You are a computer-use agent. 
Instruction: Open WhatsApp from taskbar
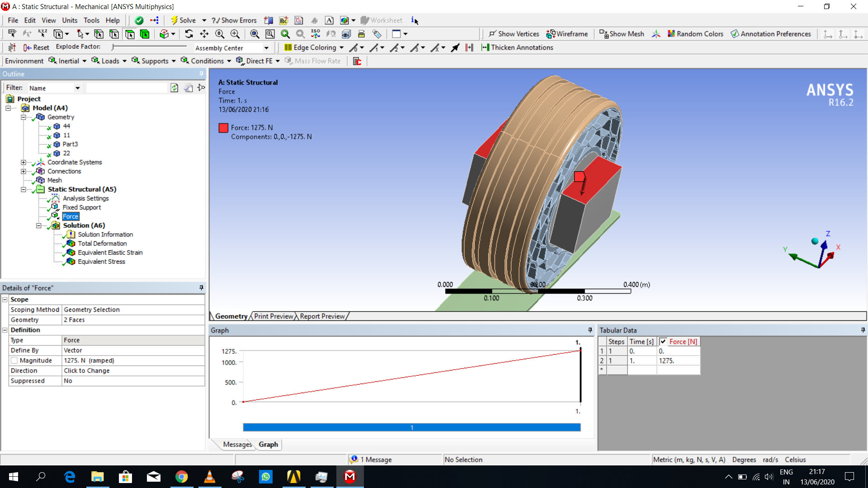[x=266, y=477]
